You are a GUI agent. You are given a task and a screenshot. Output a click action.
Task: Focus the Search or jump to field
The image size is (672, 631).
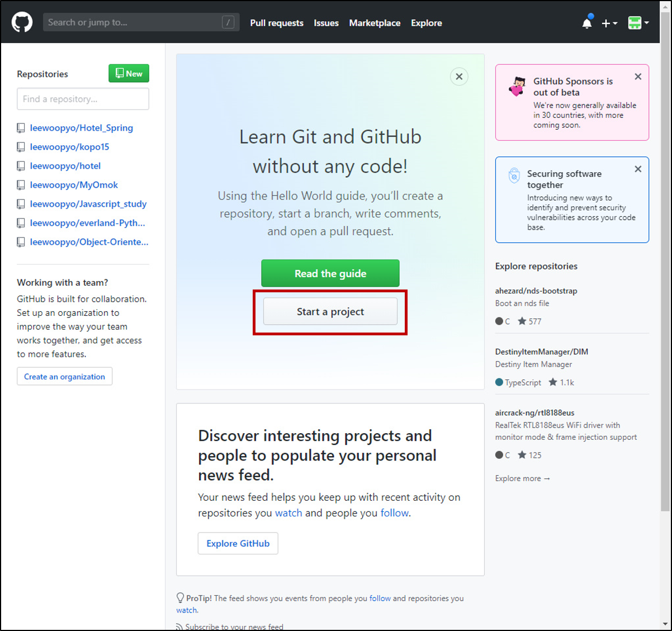click(141, 22)
